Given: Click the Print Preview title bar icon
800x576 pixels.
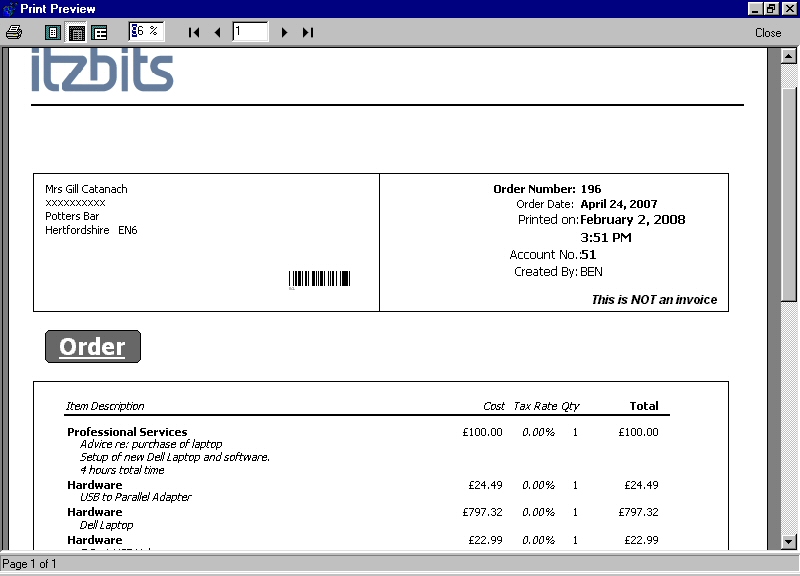Looking at the screenshot, I should point(9,8).
